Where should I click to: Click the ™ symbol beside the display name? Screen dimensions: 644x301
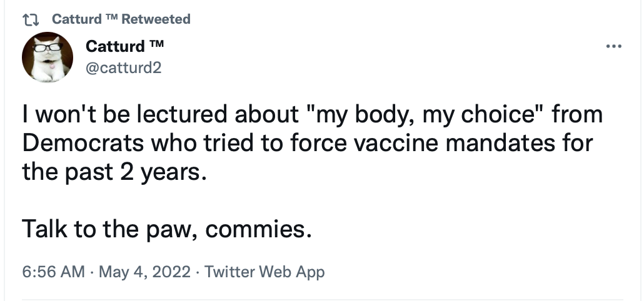[156, 44]
